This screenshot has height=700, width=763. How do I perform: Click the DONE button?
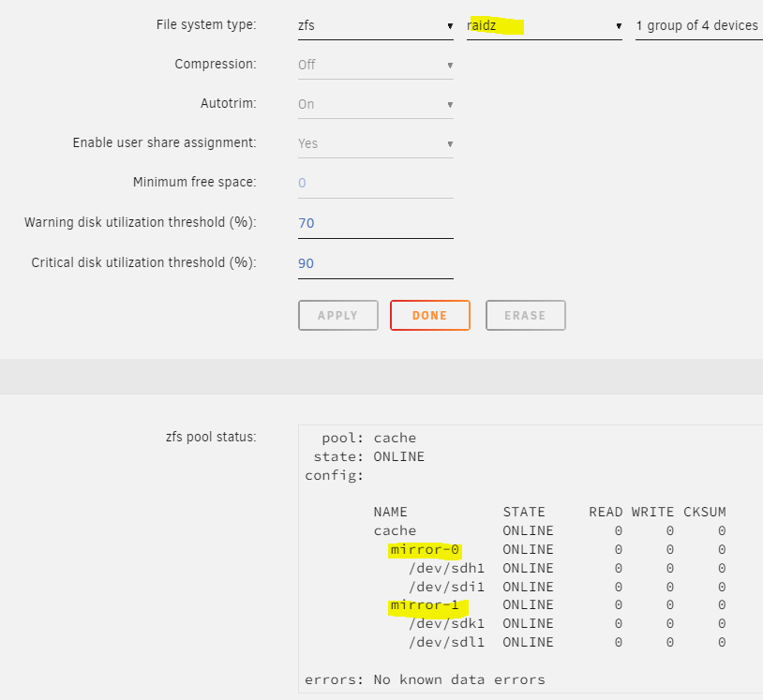pyautogui.click(x=429, y=315)
